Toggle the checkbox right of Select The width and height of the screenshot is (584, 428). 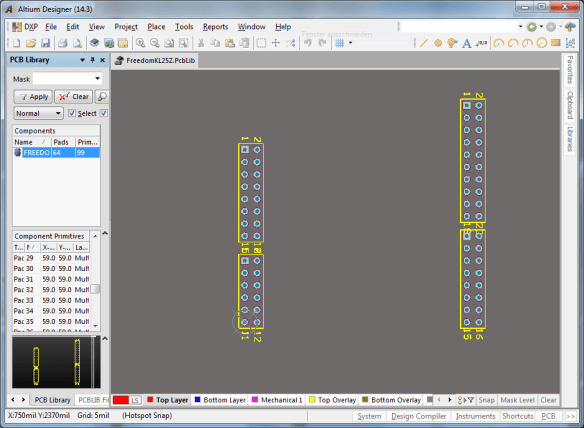click(104, 113)
